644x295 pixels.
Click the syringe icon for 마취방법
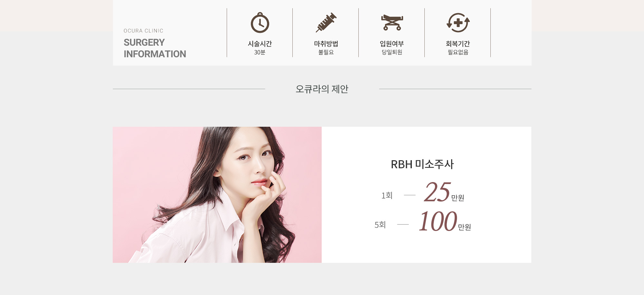[x=326, y=23]
